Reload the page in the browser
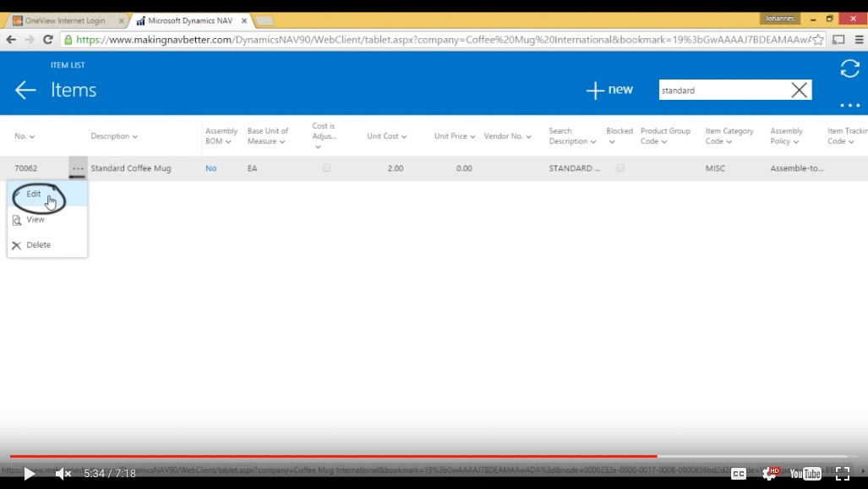 (x=48, y=40)
